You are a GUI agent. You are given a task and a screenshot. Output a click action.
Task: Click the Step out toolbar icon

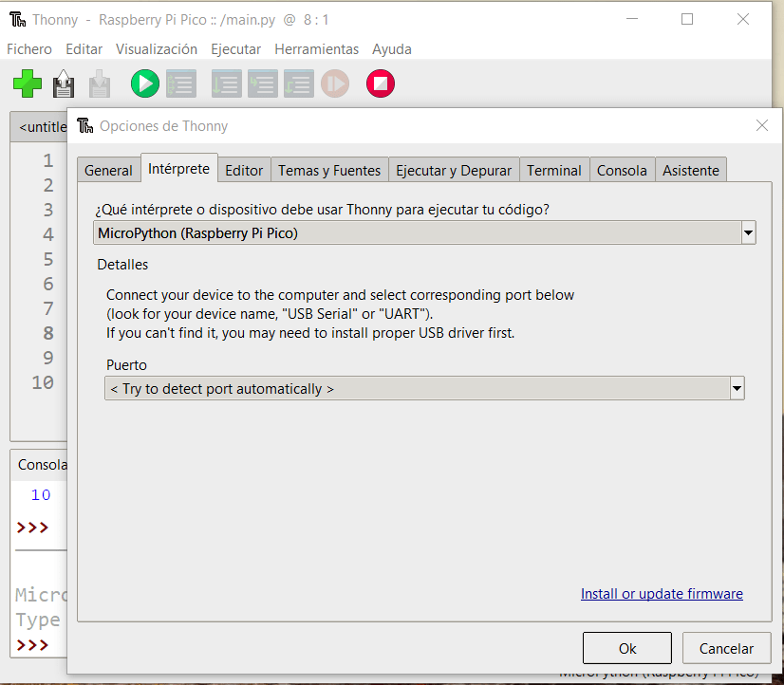tap(298, 84)
